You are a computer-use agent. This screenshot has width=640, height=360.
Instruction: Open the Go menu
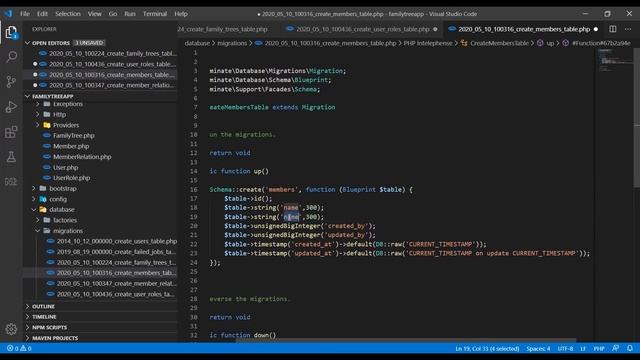[113, 13]
